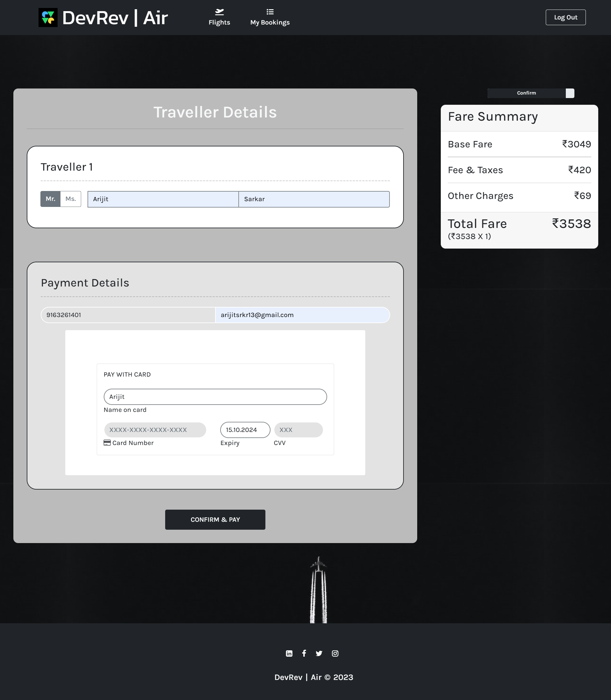Click the LinkedIn icon in the footer

coord(289,653)
